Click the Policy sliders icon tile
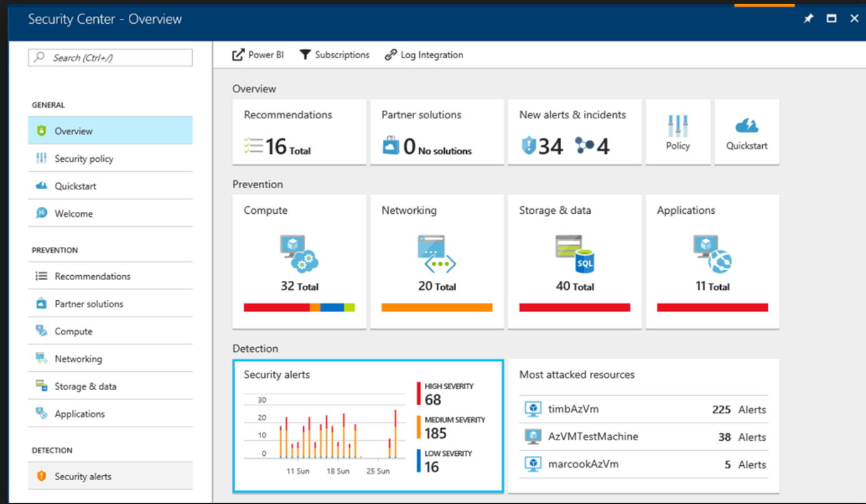 coord(678,126)
